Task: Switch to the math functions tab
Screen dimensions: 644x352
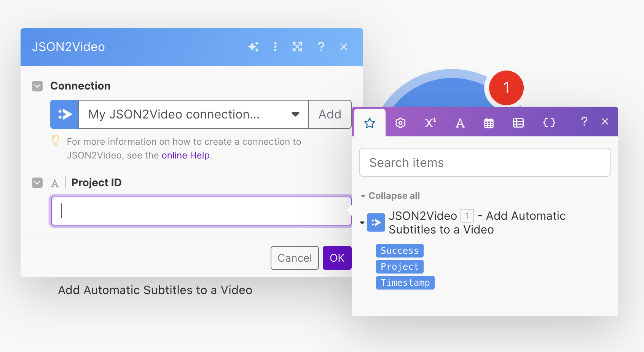Action: [x=430, y=123]
